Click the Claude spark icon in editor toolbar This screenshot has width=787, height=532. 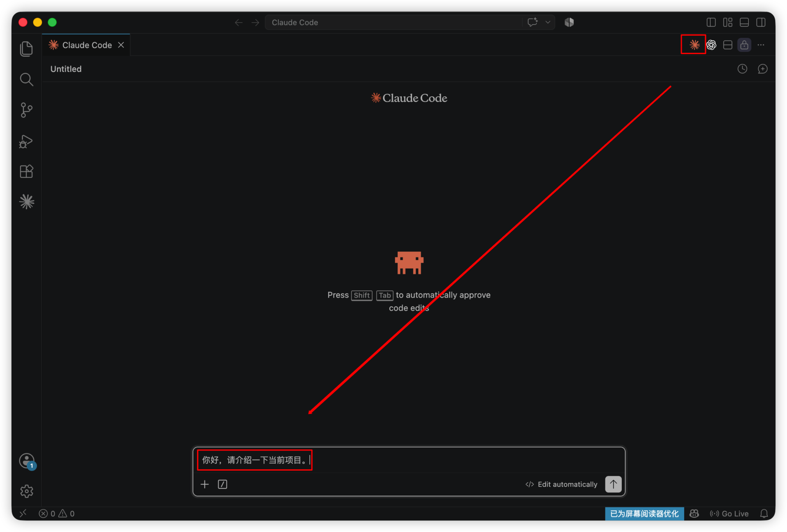tap(694, 45)
